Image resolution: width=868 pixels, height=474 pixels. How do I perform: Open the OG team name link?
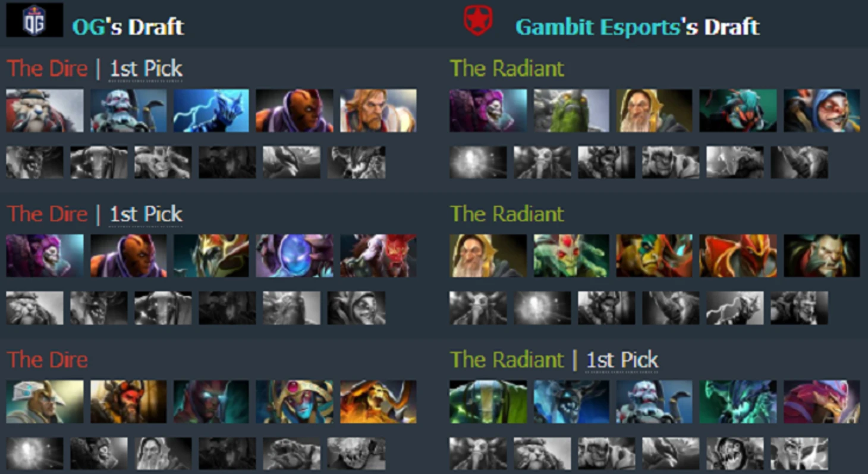coord(89,27)
